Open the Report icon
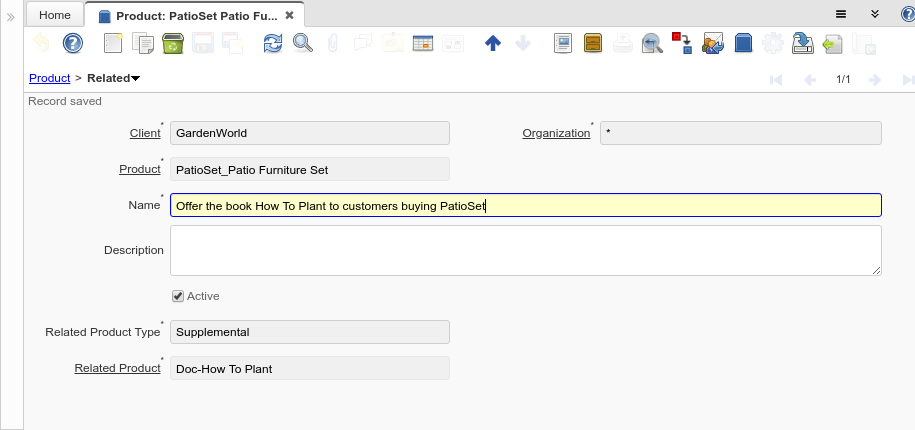915x430 pixels. click(563, 43)
